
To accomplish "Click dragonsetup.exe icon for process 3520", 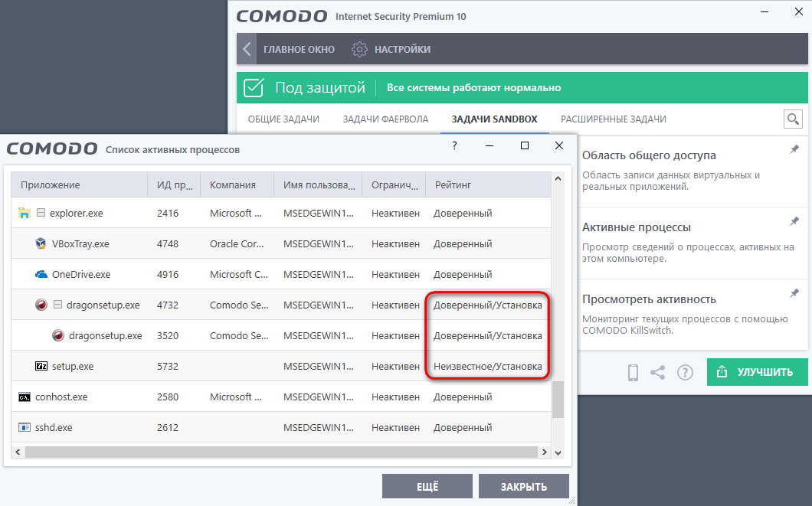I will 58,335.
